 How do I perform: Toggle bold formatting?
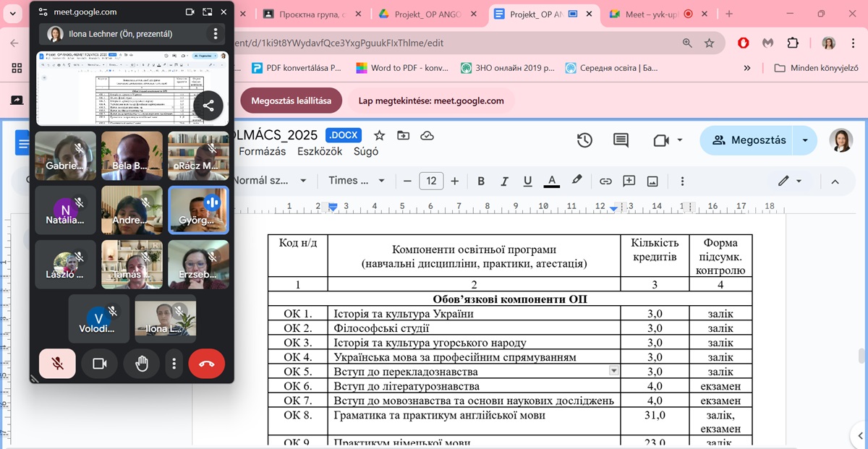pos(481,181)
